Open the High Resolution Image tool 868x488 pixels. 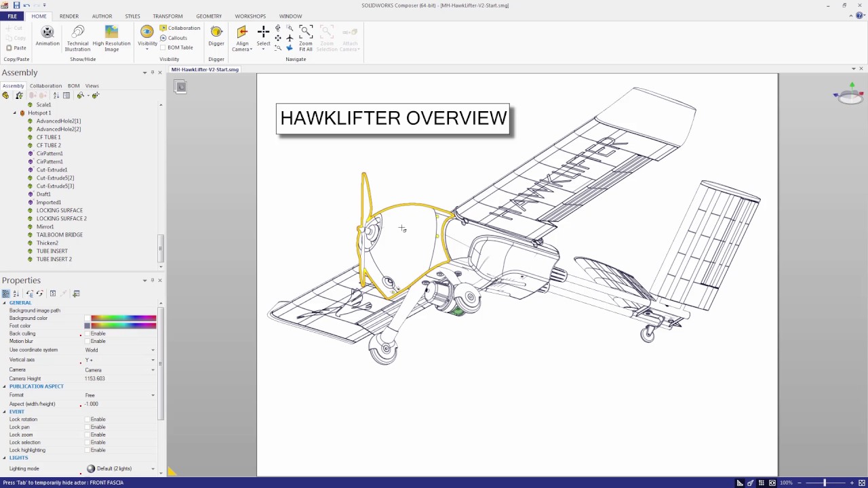(x=111, y=38)
